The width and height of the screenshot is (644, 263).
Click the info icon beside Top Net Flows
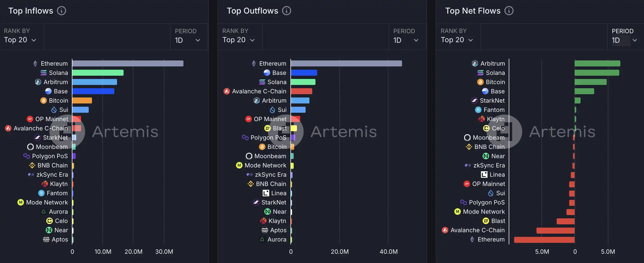[x=509, y=11]
